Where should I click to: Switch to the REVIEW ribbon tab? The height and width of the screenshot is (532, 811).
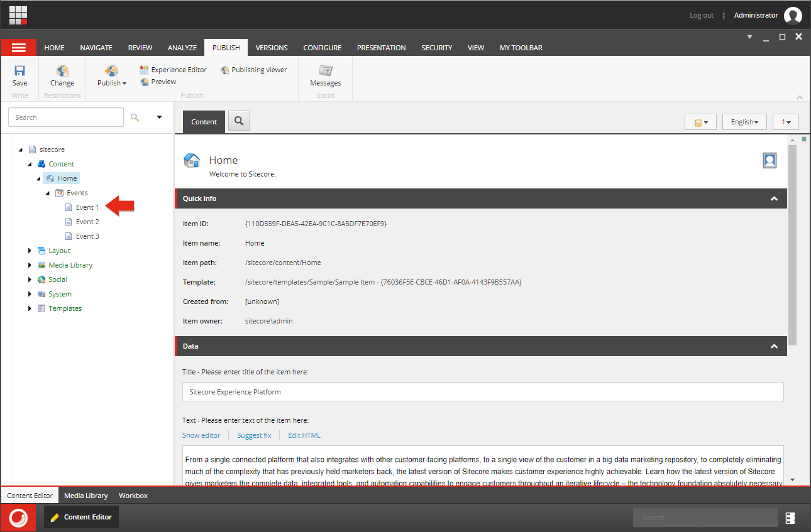[140, 48]
